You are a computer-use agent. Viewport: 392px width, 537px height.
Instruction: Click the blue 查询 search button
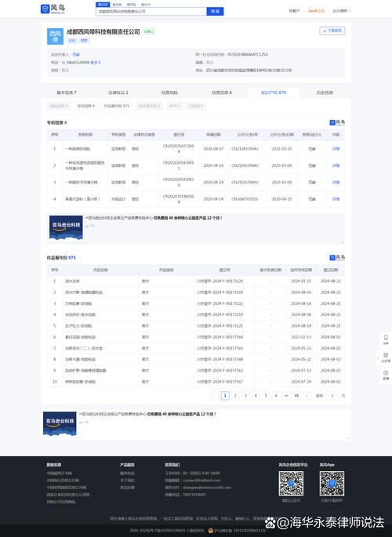click(x=215, y=11)
